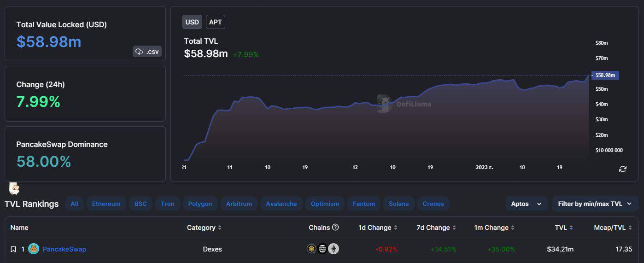
Task: Open Filter by min/max TVL dropdown
Action: (595, 204)
